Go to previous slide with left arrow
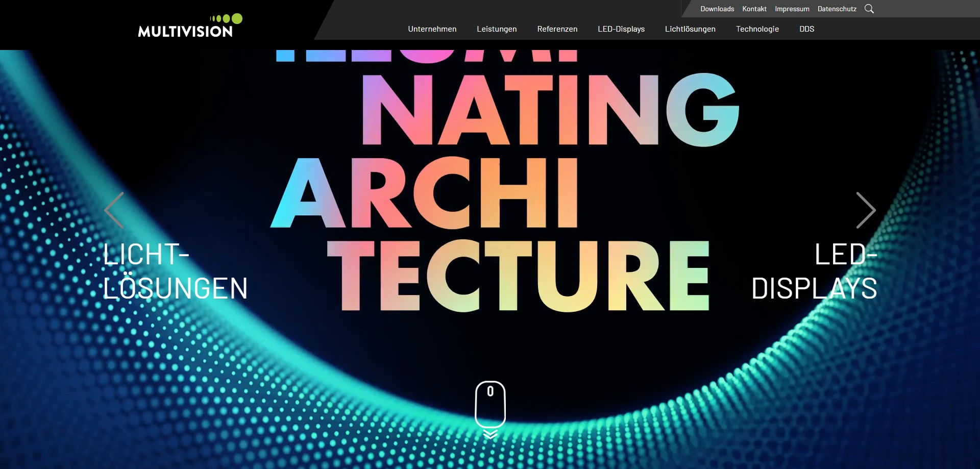 (114, 210)
